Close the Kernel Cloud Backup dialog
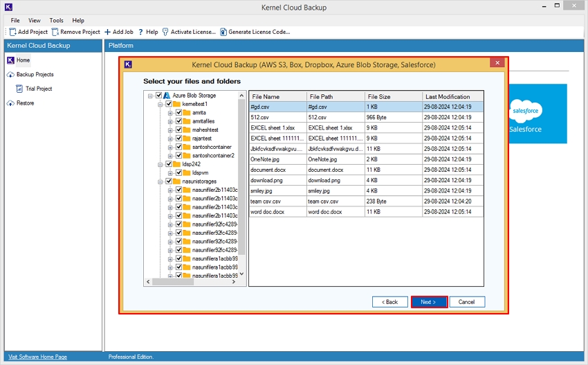588x365 pixels. [x=497, y=63]
